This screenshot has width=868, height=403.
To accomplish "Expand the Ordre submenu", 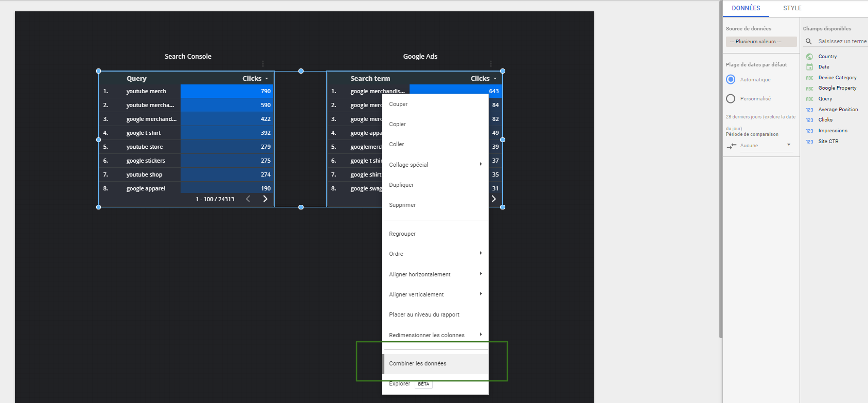I will tap(435, 254).
